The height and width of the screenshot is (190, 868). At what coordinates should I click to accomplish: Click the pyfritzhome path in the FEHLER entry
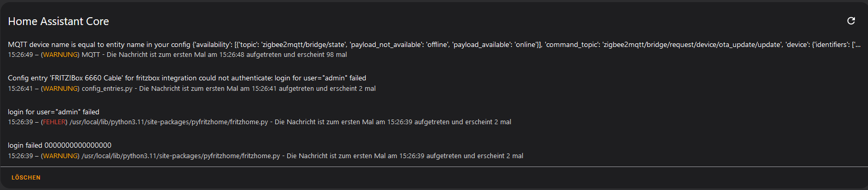(169, 122)
